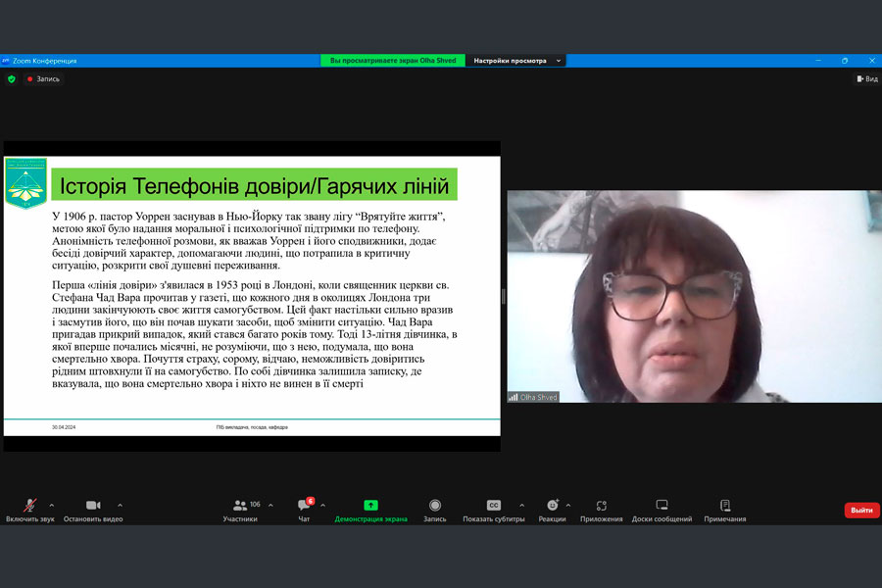Expand audio options arrow beside microphone
882x588 pixels.
coord(52,506)
